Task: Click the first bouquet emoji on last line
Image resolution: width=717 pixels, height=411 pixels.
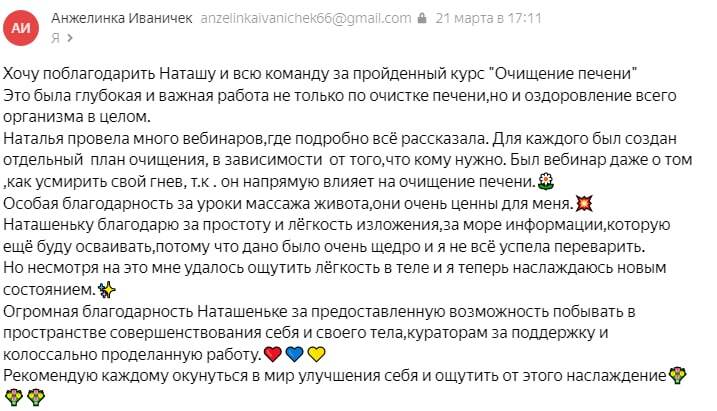Action: tap(14, 397)
